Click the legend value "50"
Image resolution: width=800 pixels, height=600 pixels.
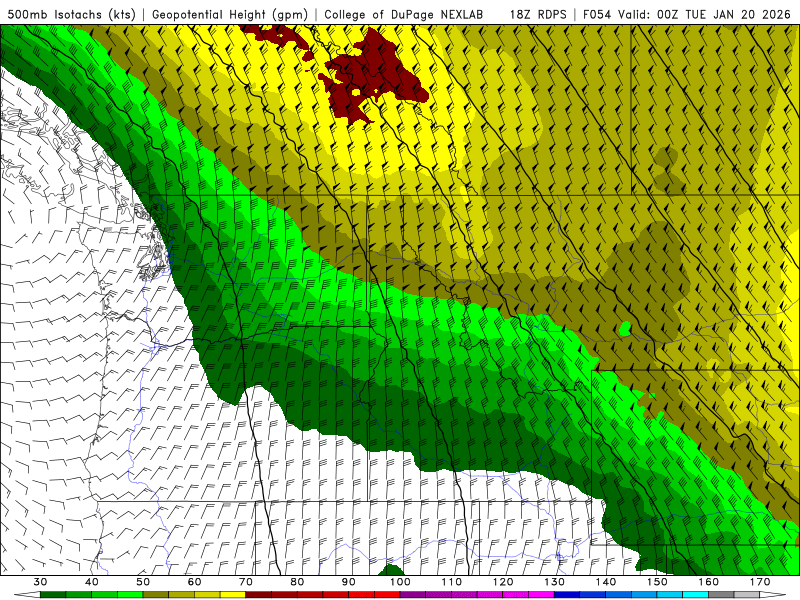(143, 582)
